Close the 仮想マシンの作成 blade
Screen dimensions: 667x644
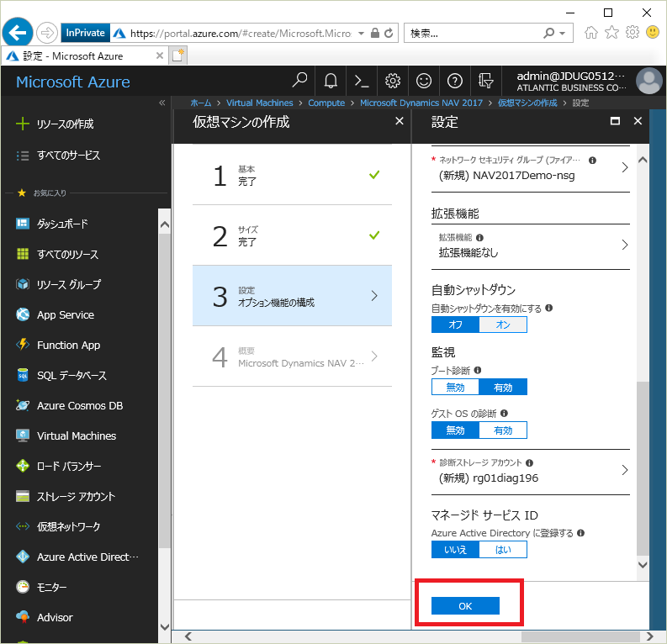coord(399,121)
